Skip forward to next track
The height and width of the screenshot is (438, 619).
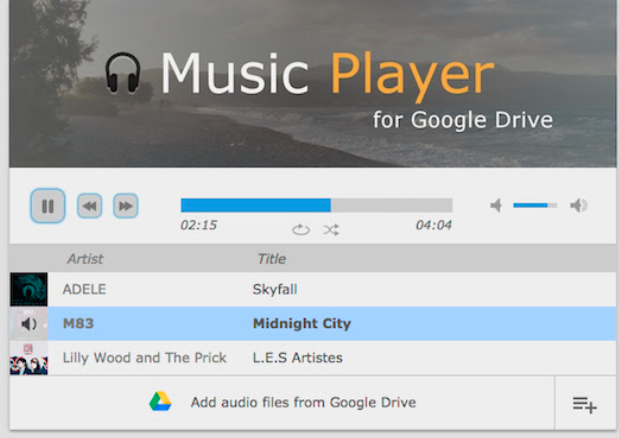click(x=126, y=206)
